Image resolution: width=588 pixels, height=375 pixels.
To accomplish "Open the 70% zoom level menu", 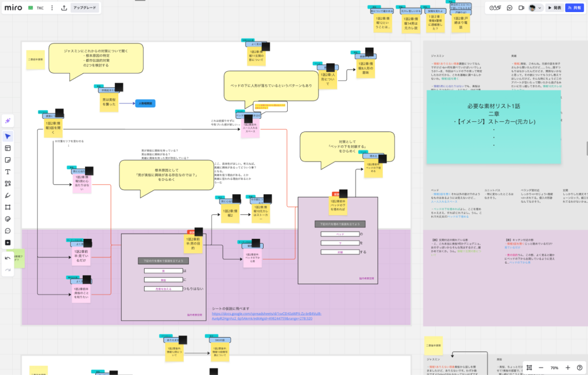I will (x=554, y=368).
